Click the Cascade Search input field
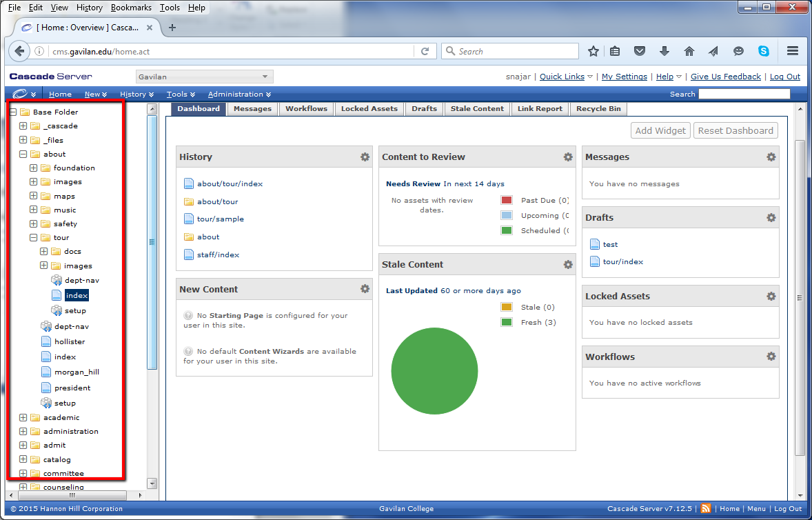The image size is (812, 520). tap(744, 94)
